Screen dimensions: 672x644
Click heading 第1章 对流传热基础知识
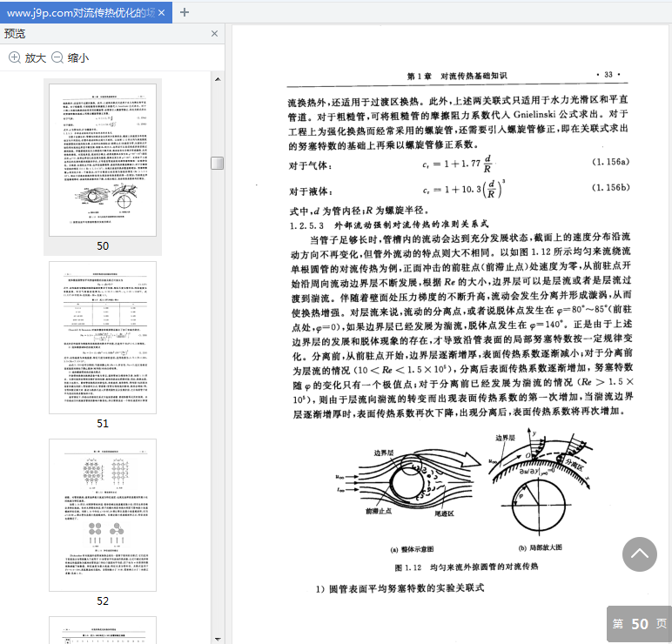457,76
